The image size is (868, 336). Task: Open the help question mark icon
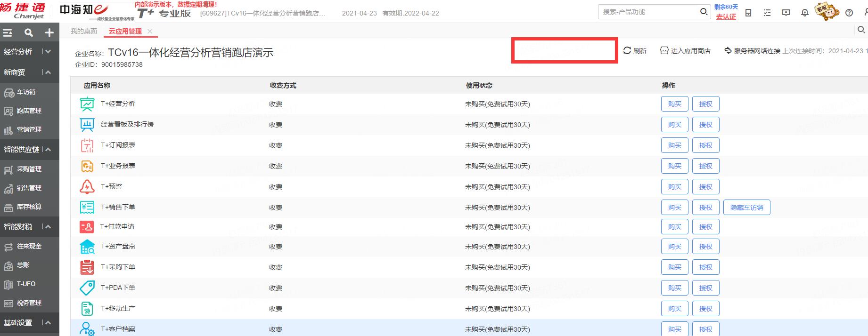[849, 13]
